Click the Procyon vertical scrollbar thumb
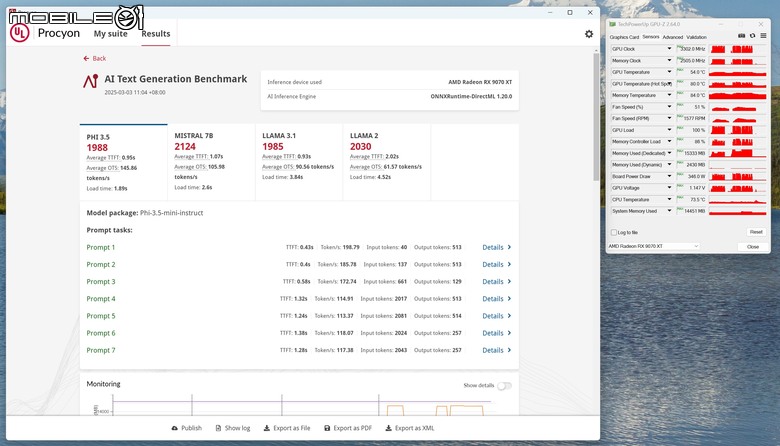 596,117
